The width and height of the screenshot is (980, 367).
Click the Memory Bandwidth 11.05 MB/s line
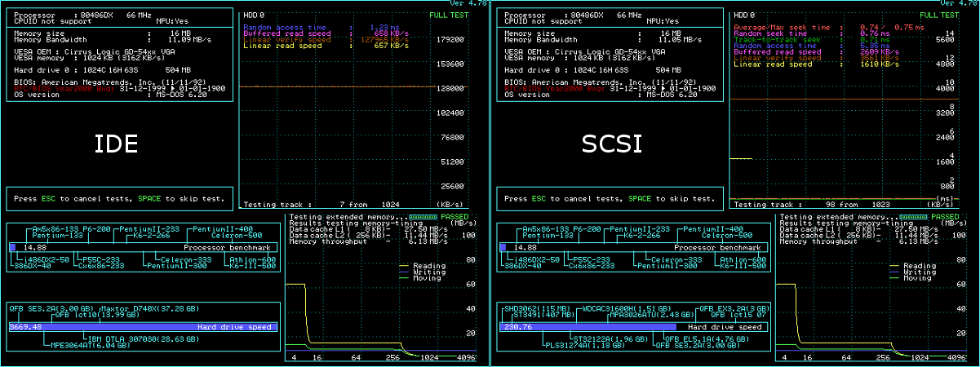click(x=602, y=39)
